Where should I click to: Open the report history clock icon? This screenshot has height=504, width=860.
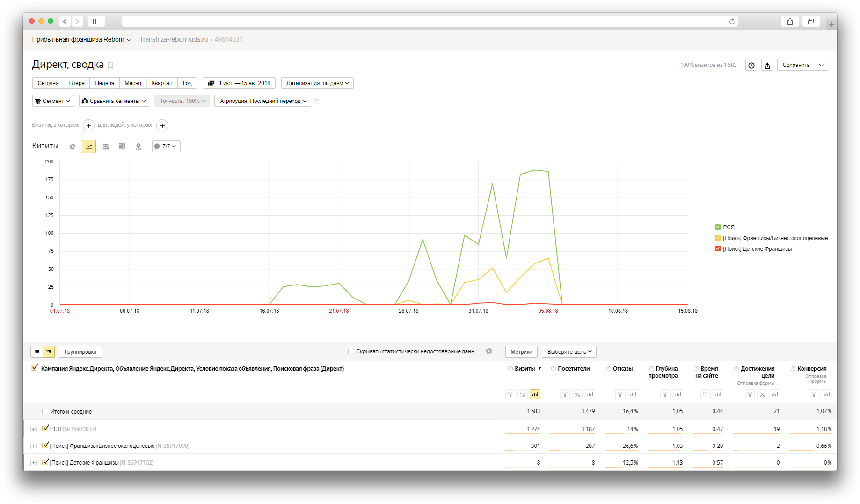751,65
